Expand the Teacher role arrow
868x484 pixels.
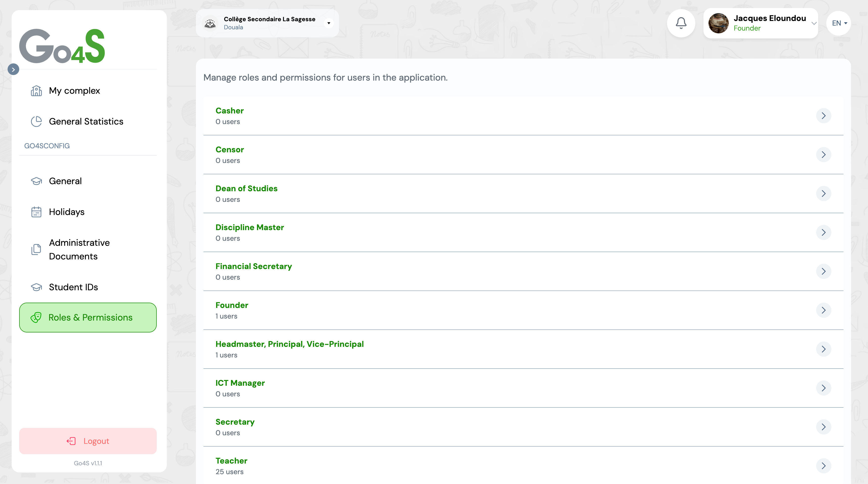pyautogui.click(x=823, y=466)
